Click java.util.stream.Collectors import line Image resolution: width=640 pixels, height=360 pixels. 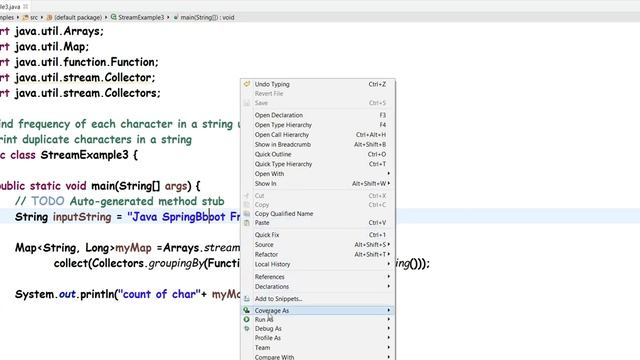pos(80,93)
